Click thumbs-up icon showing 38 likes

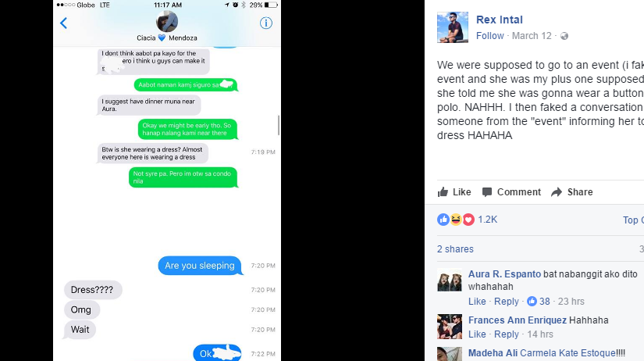(x=532, y=302)
